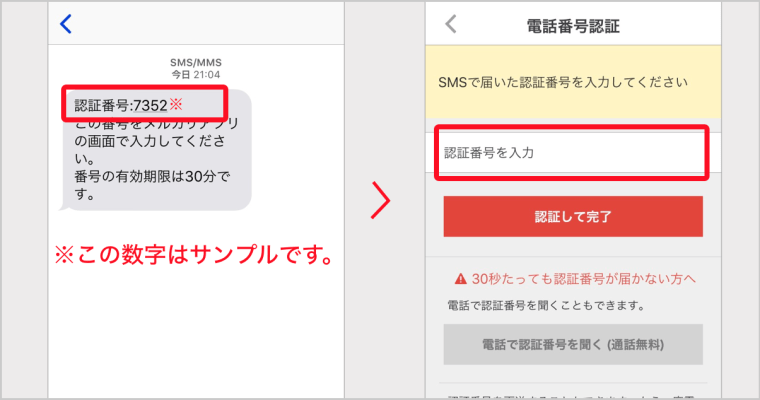Choose 電話で認証番号を聞く (通話無料) button
The width and height of the screenshot is (760, 400).
click(x=573, y=344)
